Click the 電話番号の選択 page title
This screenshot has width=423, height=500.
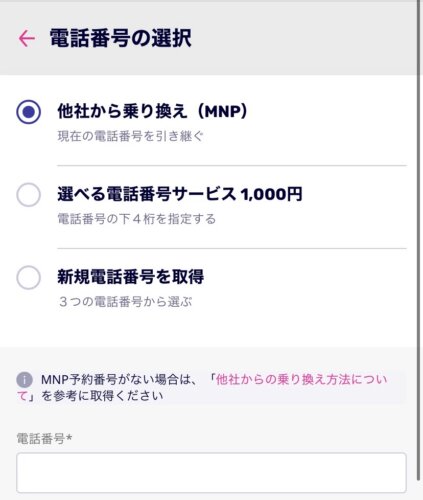pos(121,38)
